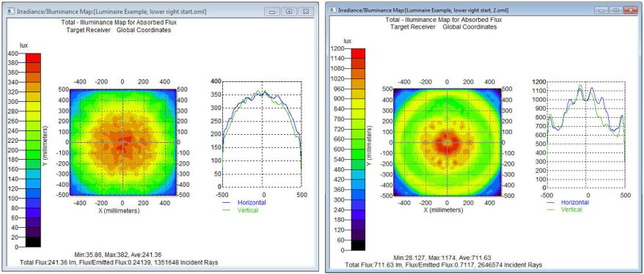Click the red top segment of the 400 lux color bar
This screenshot has height=274, width=644.
[33, 59]
